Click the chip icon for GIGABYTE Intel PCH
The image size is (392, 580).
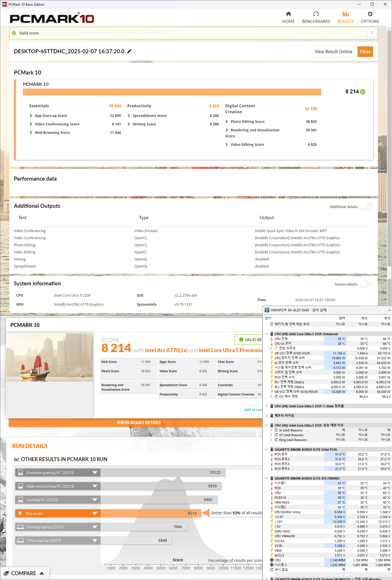click(x=272, y=449)
